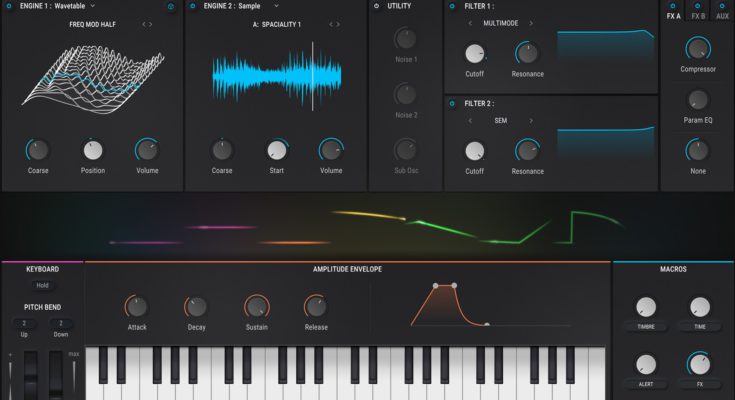Click the TIMBRE macro knob
735x400 pixels.
click(x=647, y=307)
